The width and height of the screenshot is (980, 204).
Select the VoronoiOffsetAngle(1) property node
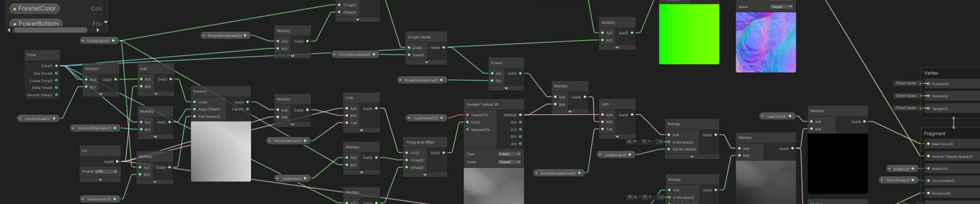point(95,128)
